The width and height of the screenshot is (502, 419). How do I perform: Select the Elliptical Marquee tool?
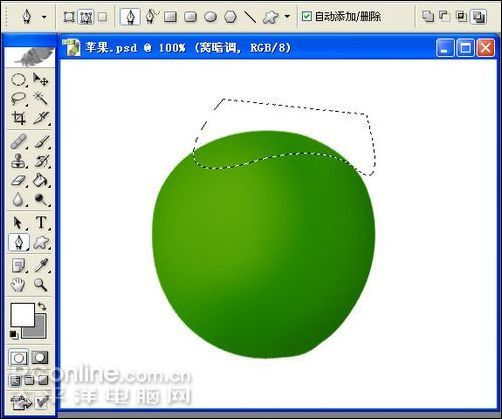18,80
